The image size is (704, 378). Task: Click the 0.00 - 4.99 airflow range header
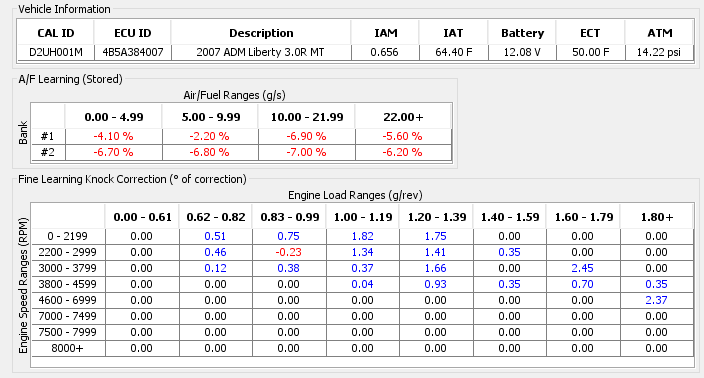pos(114,117)
